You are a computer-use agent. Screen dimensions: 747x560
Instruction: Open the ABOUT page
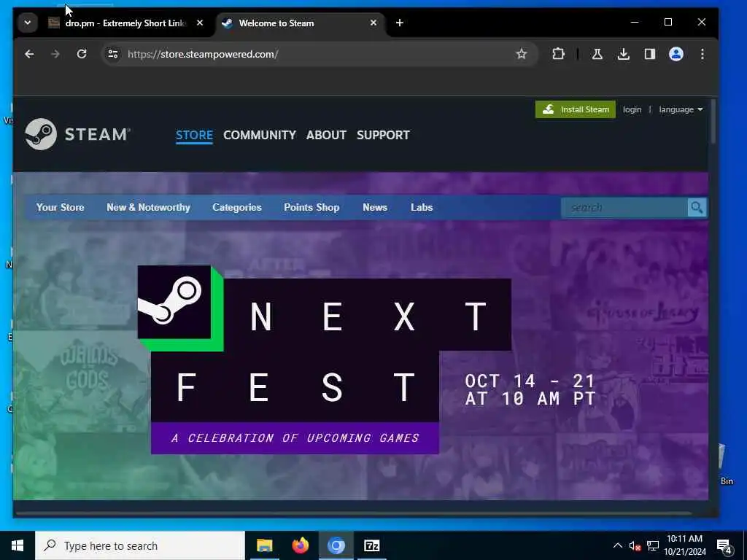tap(326, 135)
